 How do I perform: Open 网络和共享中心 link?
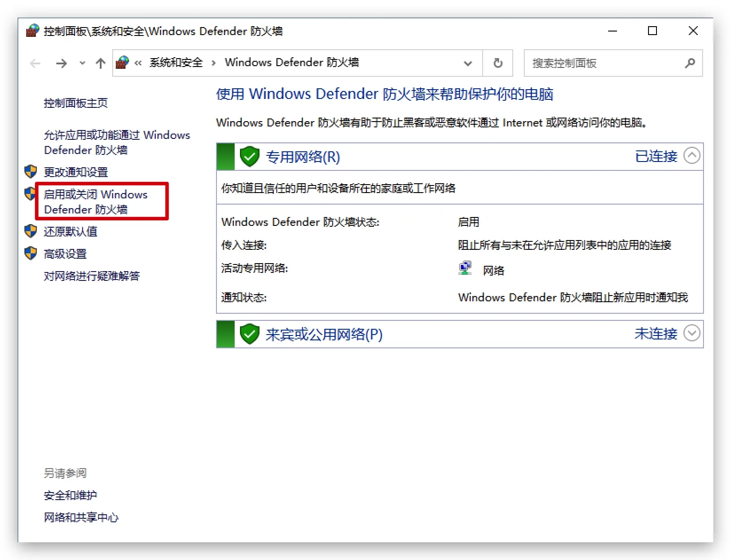pyautogui.click(x=81, y=517)
